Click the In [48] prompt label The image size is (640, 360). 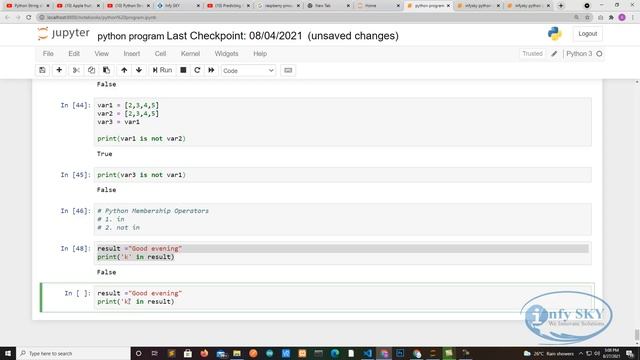click(x=76, y=249)
